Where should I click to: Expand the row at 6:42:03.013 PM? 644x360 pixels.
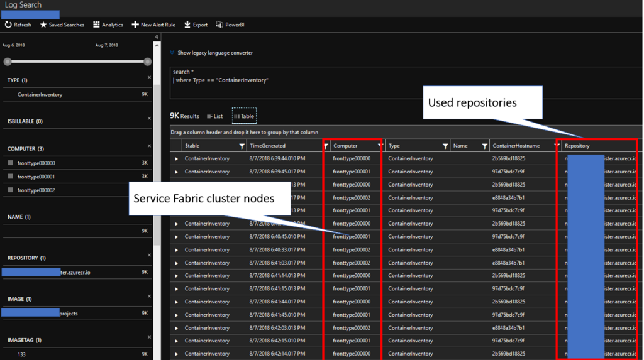click(x=176, y=329)
